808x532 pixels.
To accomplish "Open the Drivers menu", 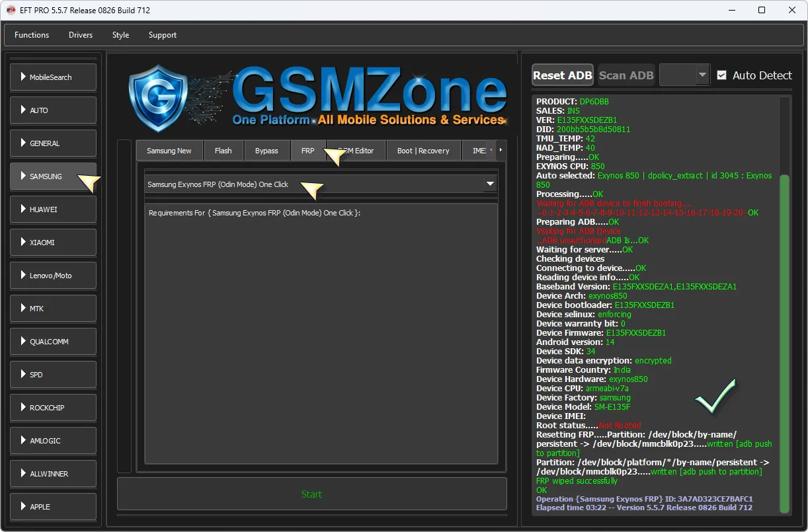I will pyautogui.click(x=81, y=35).
